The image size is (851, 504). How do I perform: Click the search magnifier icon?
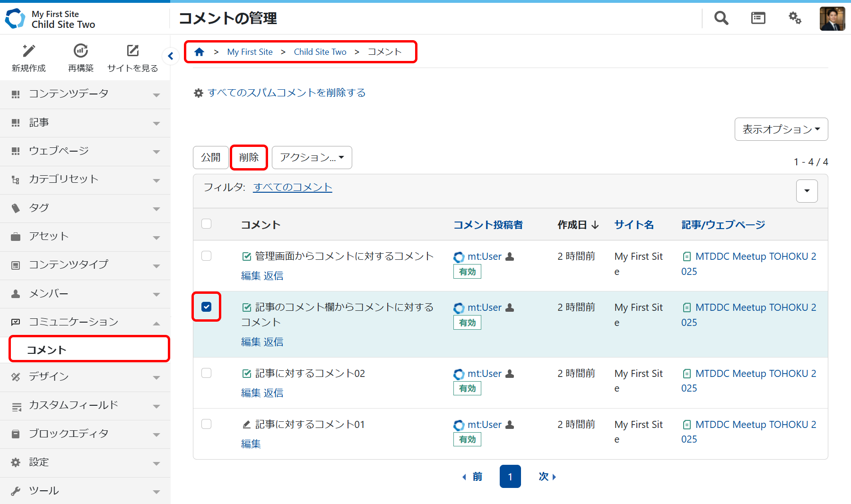coord(721,18)
